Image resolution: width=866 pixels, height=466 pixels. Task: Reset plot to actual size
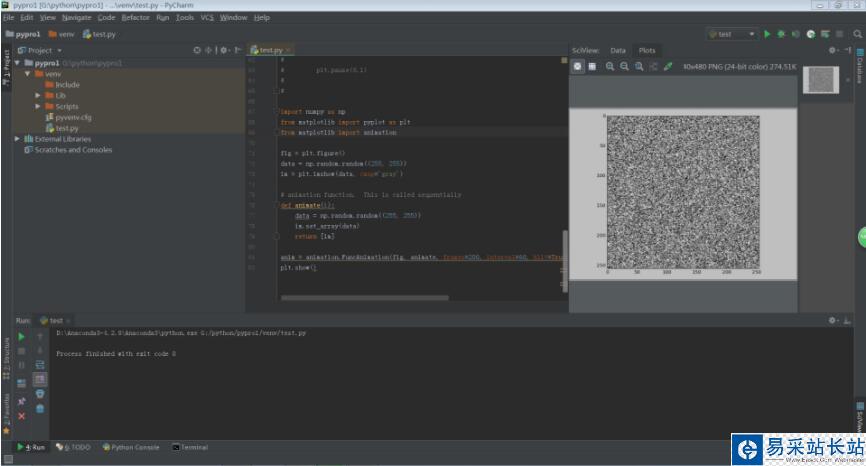click(x=639, y=66)
